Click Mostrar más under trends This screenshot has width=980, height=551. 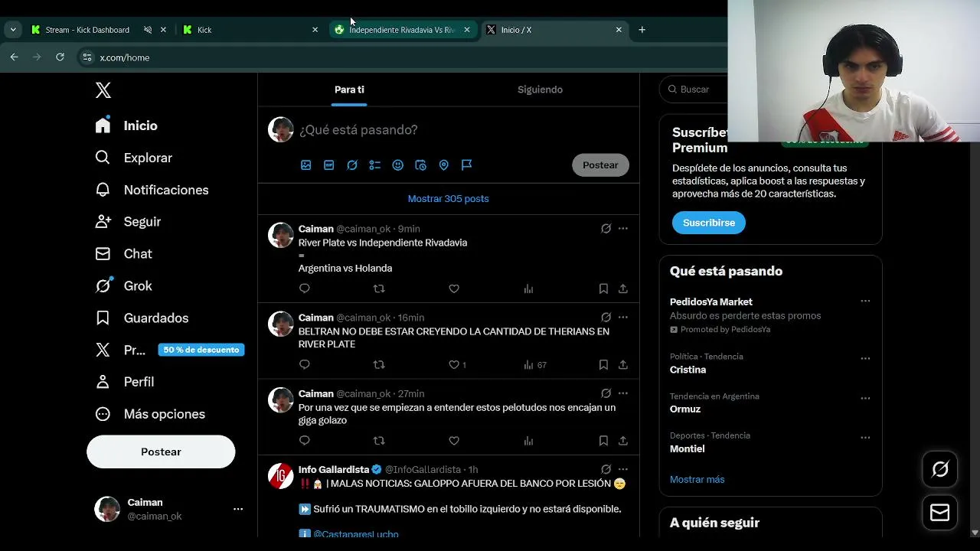point(697,480)
